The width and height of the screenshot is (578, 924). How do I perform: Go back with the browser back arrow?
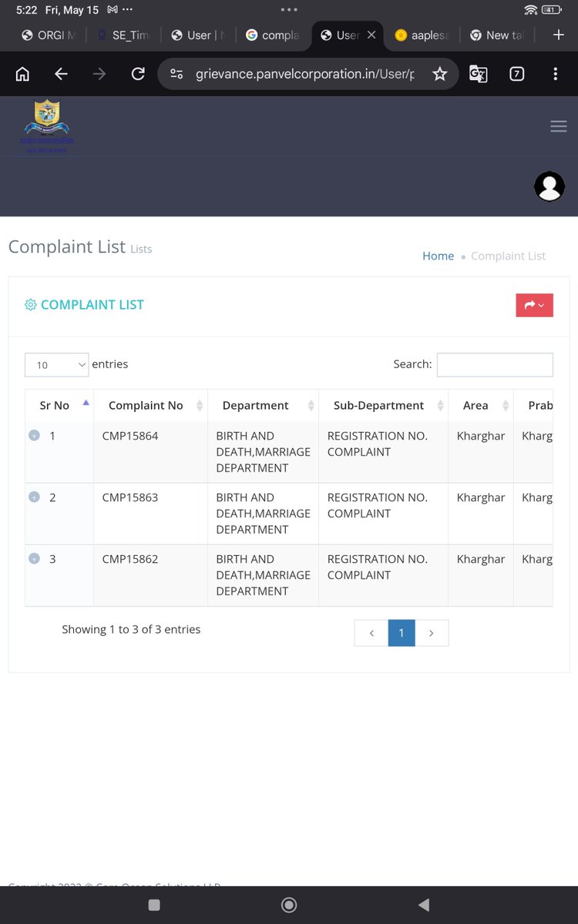(x=61, y=74)
